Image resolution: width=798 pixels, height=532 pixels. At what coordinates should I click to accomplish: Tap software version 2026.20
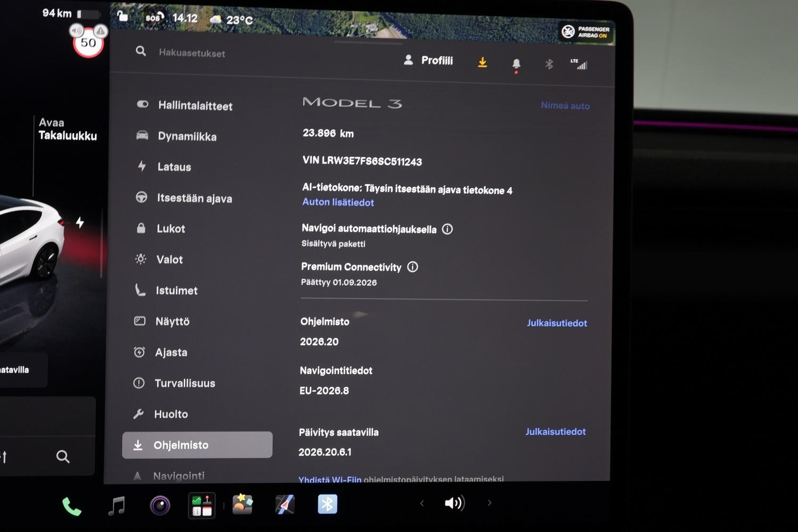tap(319, 342)
